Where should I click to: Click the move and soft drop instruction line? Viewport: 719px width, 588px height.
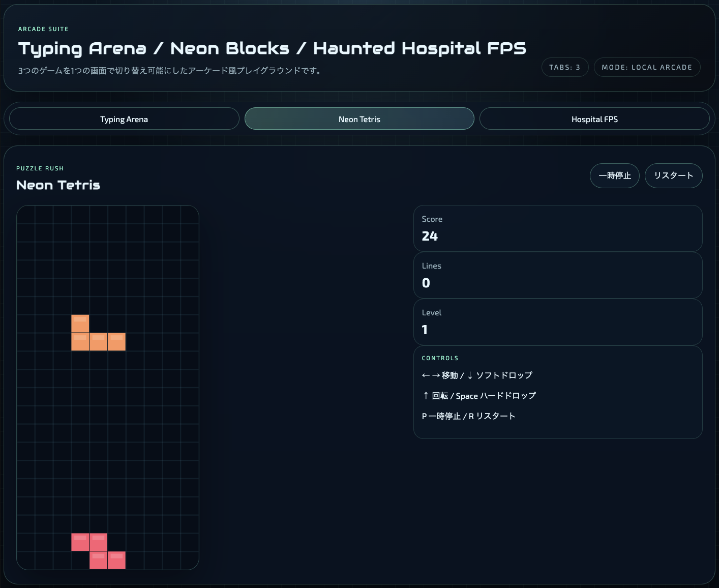[477, 375]
